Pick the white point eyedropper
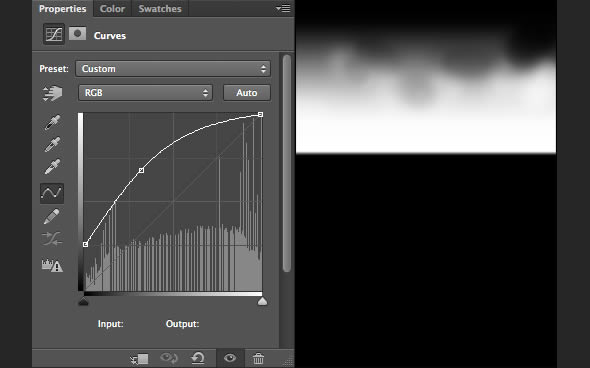590x368 pixels. 52,167
